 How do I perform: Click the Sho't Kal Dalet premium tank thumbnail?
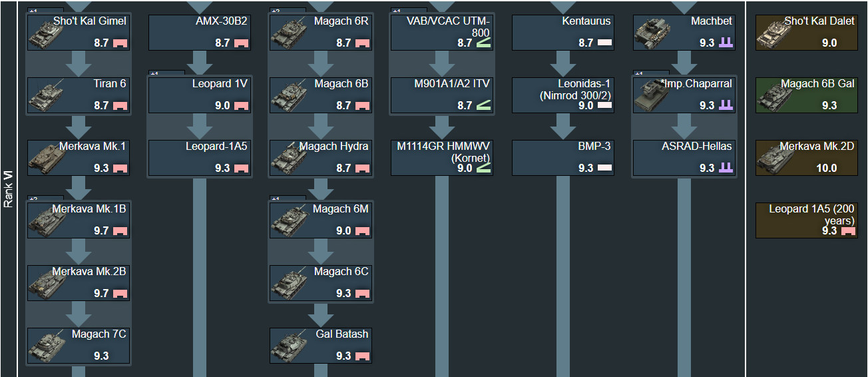775,33
